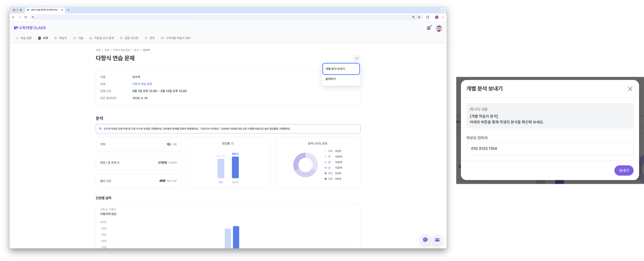Select 개별 분석 보내기 from the menu
Viewport: 644px width, 261px height.
(341, 69)
